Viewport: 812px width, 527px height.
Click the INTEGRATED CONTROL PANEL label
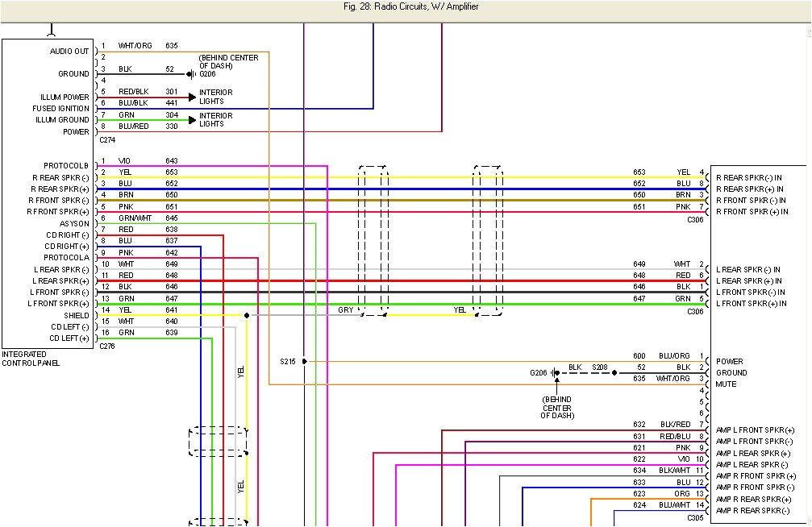[27, 357]
